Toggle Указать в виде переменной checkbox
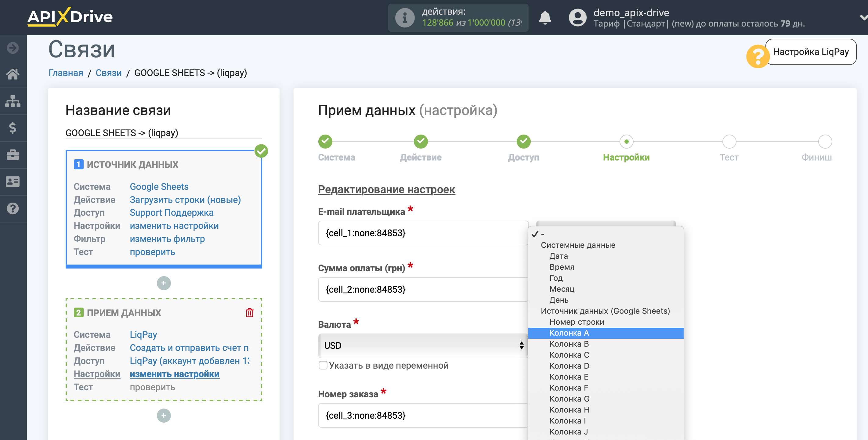The image size is (868, 440). pos(323,365)
